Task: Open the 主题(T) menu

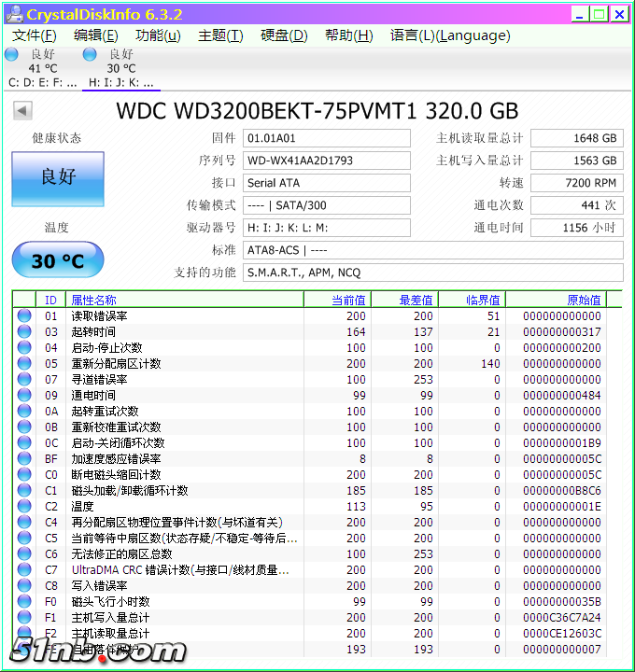Action: pos(220,35)
